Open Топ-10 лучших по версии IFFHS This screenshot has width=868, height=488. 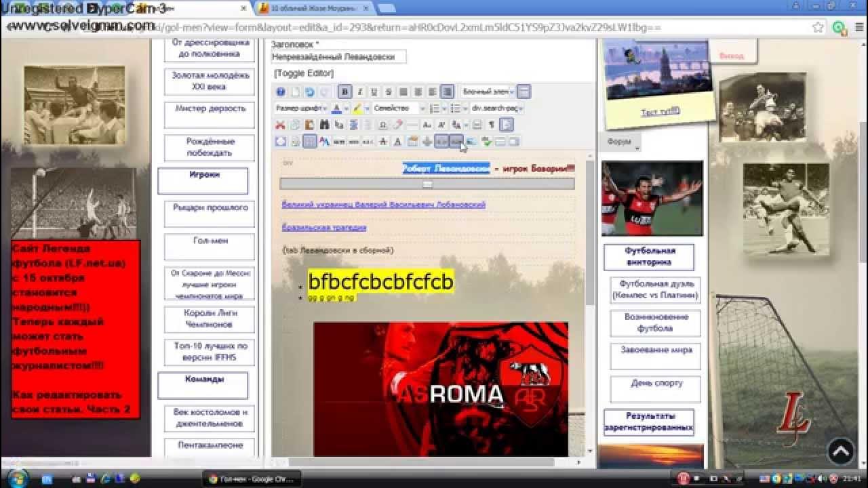coord(210,352)
